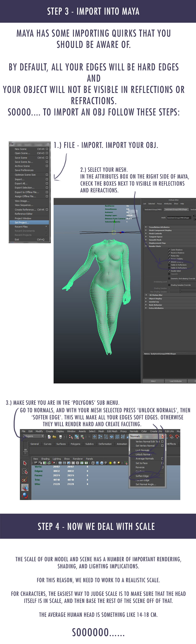Enable Shading Samples Override checkbox
This screenshot has height=644, width=196.
coord(169,285)
